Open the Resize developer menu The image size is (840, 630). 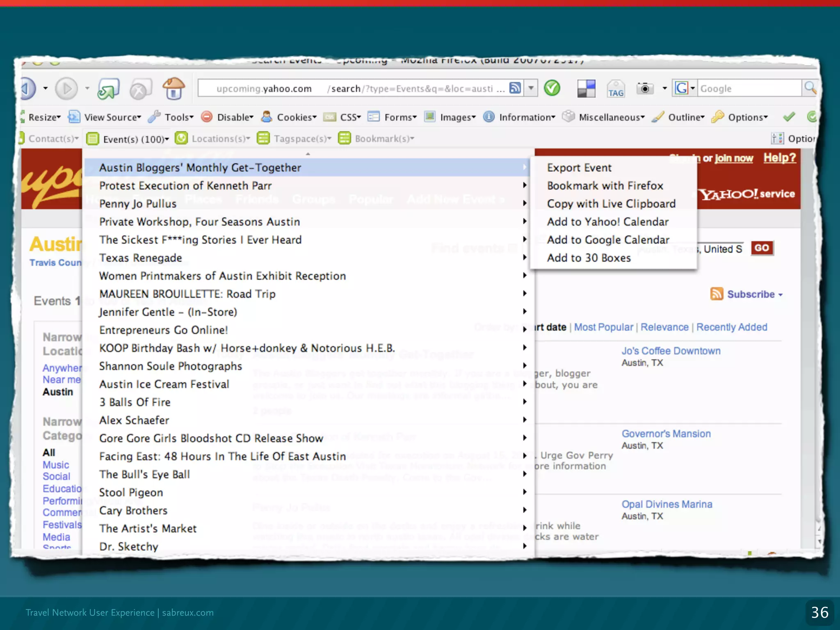click(41, 117)
